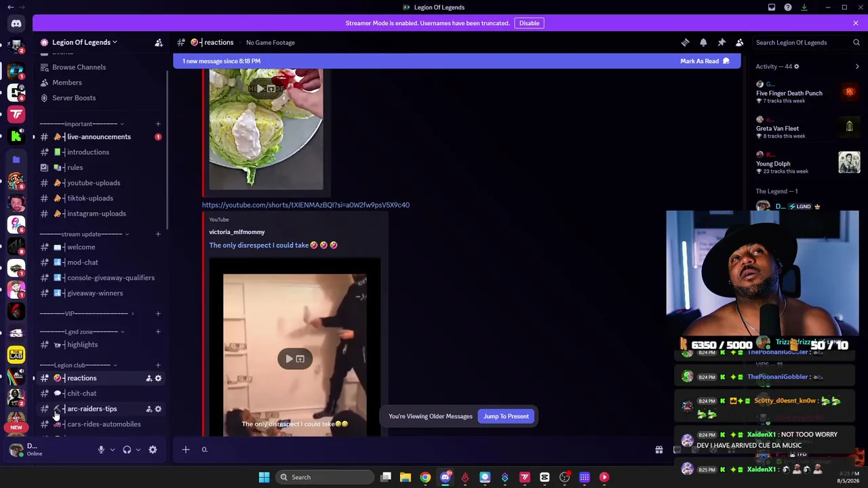This screenshot has width=868, height=488.
Task: Open microphone input options arrow
Action: point(113,449)
